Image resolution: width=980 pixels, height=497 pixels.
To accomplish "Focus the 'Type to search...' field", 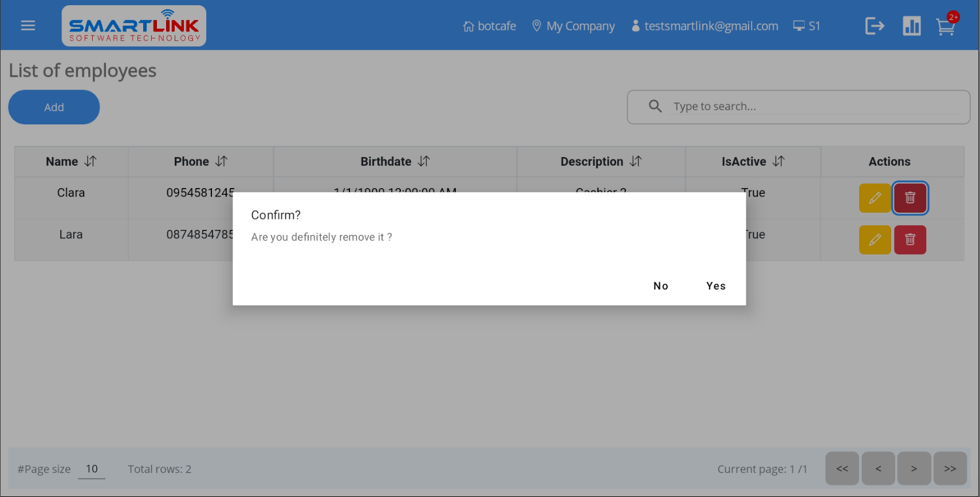I will 813,107.
